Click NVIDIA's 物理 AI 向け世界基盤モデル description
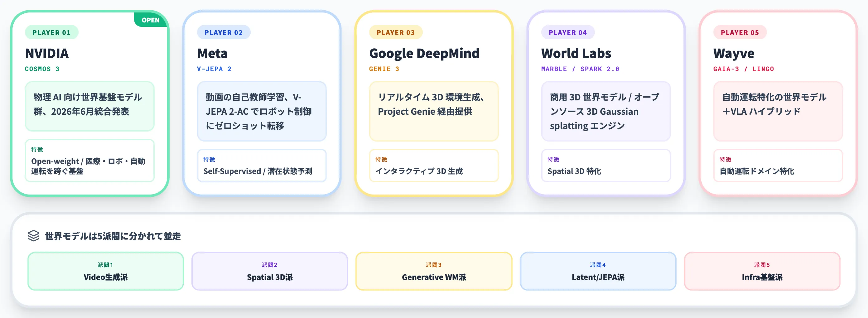Viewport: 868px width, 318px height. point(89,106)
